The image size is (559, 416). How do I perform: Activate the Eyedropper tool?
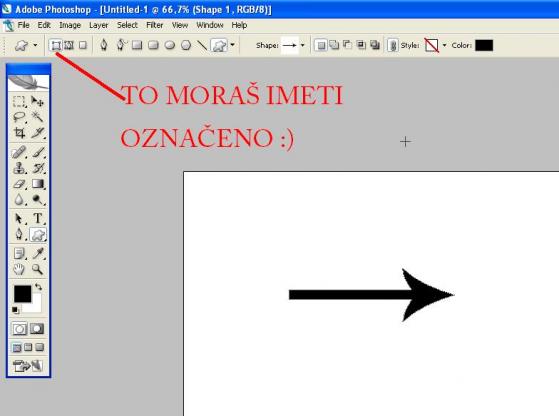(x=37, y=253)
